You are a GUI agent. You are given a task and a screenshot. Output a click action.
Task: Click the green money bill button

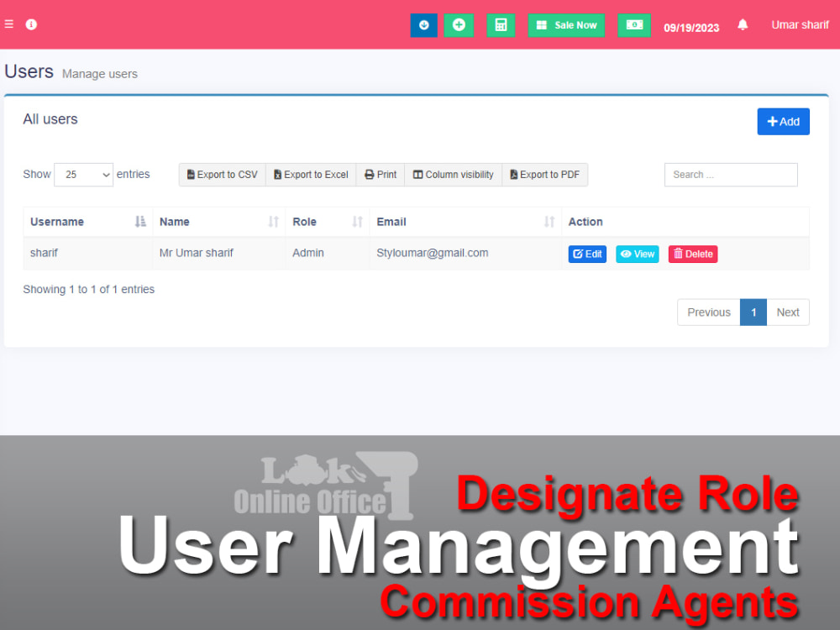tap(634, 25)
